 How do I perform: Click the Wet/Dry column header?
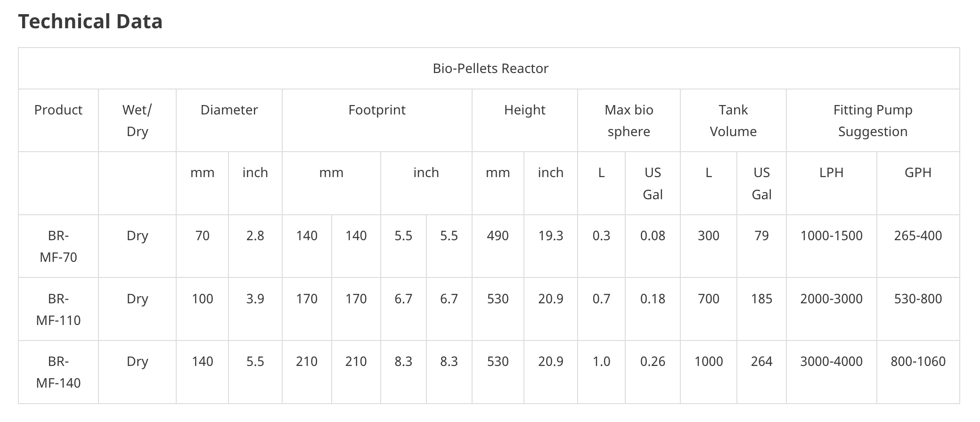(137, 121)
